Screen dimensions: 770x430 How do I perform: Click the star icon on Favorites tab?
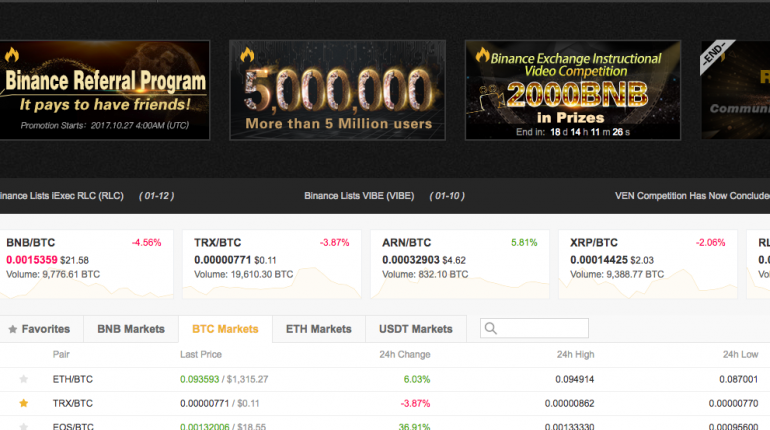(x=13, y=329)
